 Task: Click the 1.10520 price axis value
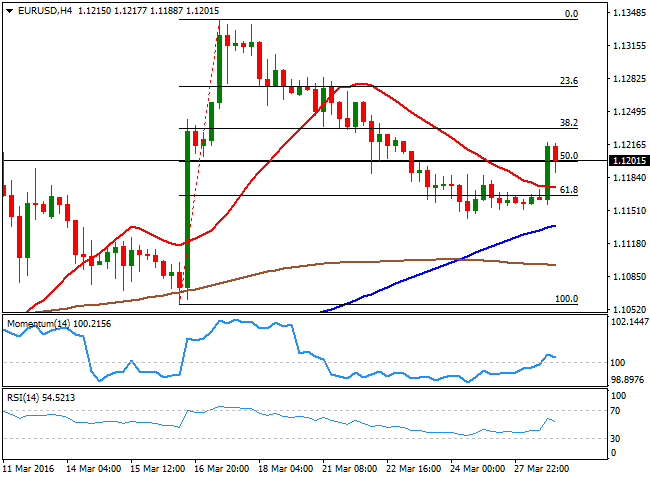629,310
